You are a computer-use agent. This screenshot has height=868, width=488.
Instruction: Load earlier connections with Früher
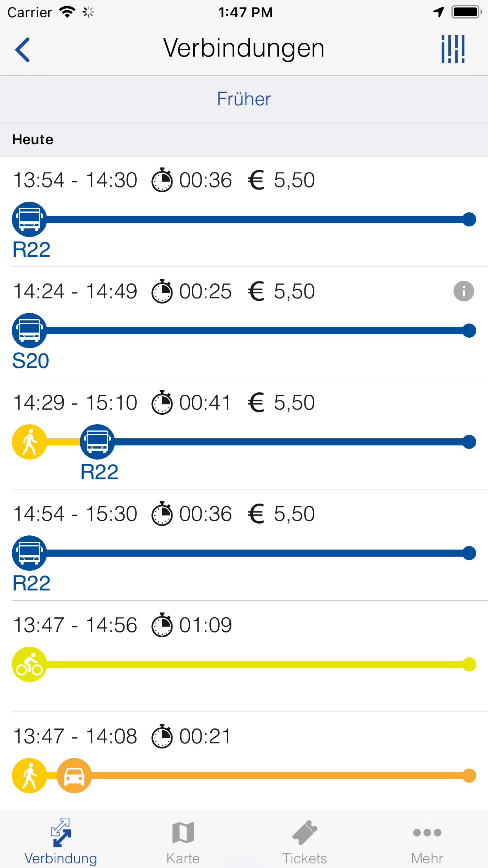point(244,99)
